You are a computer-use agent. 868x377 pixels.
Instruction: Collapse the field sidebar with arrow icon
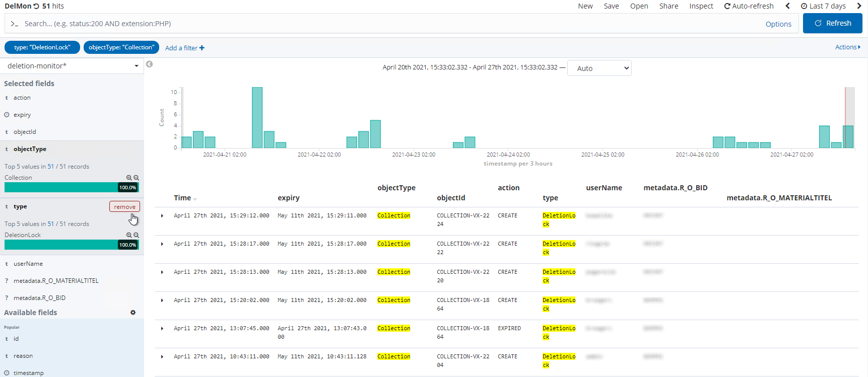pyautogui.click(x=149, y=64)
